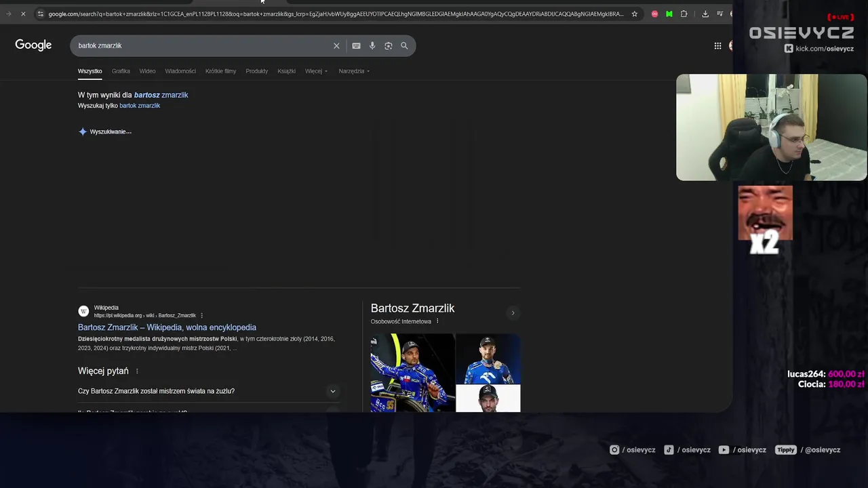Click the Wikipedia result description snippet
868x488 pixels.
pos(206,344)
